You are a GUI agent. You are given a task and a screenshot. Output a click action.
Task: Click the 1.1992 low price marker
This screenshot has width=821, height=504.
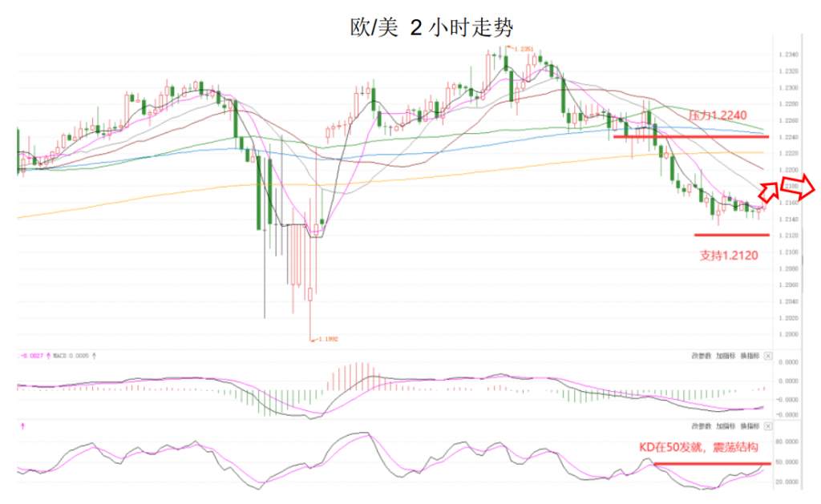[328, 339]
